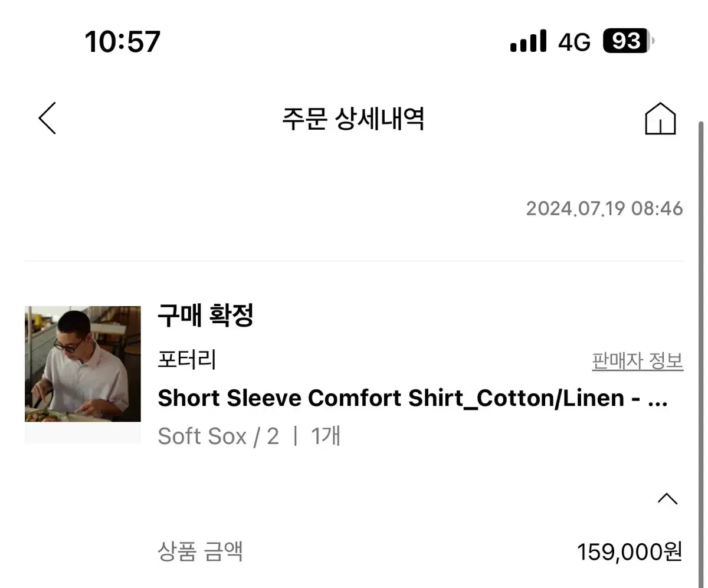This screenshot has height=588, width=708.
Task: Open the 포터리 brand name
Action: (x=187, y=359)
